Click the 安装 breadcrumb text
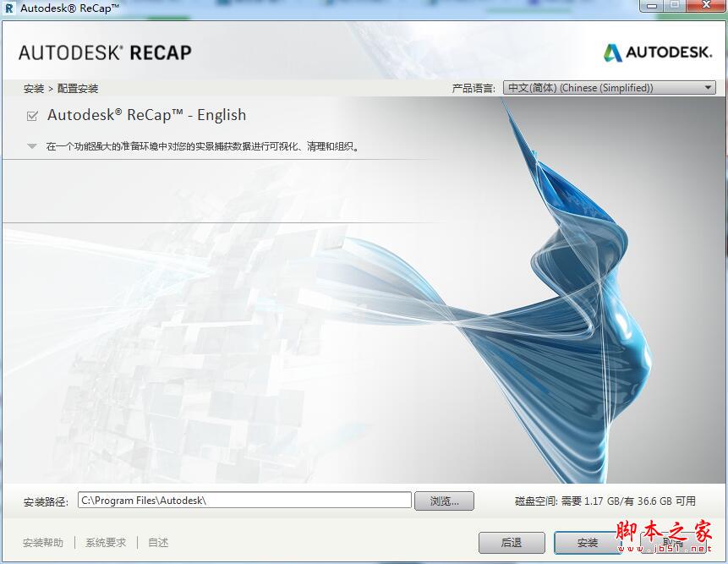Viewport: 728px width, 564px height. click(x=34, y=88)
